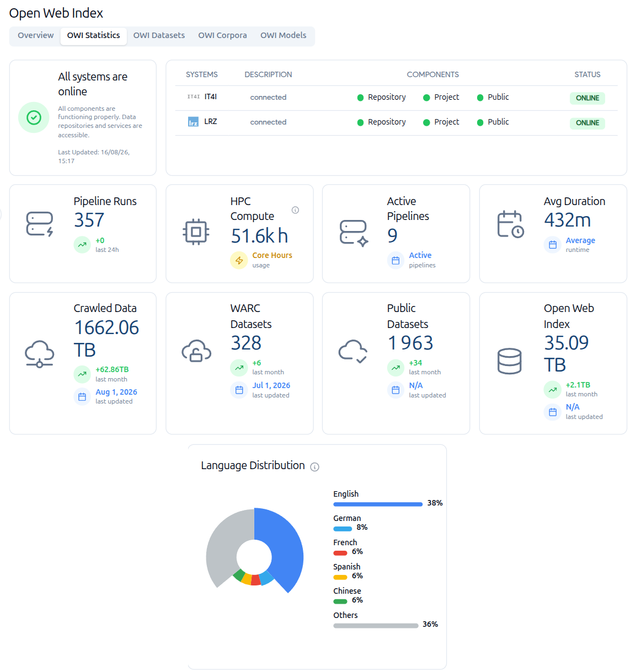Viewport: 636px width, 672px height.
Task: Click the WARC Datasets cloud lock icon
Action: tap(196, 351)
